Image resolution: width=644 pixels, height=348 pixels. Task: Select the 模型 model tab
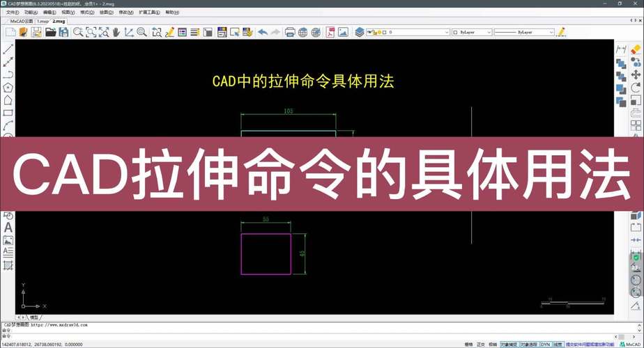(33, 317)
